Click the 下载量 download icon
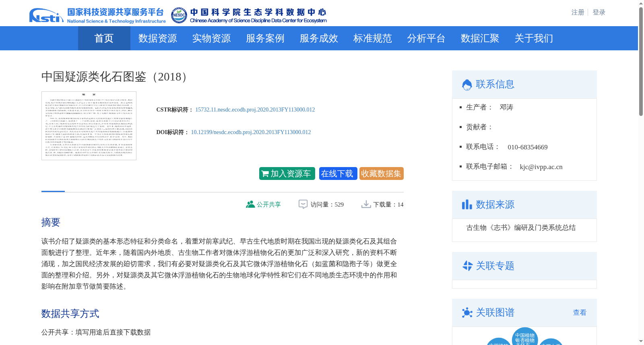The height and width of the screenshot is (345, 644). (366, 204)
